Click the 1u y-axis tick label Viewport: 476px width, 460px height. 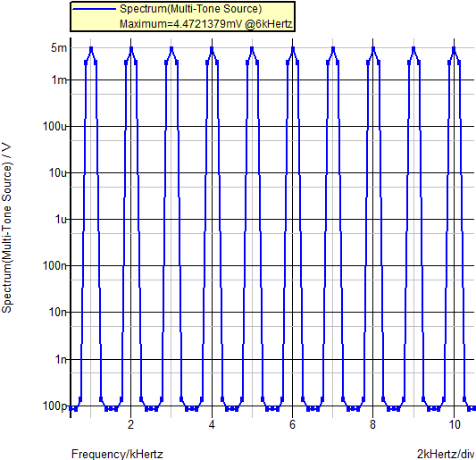[x=61, y=219]
